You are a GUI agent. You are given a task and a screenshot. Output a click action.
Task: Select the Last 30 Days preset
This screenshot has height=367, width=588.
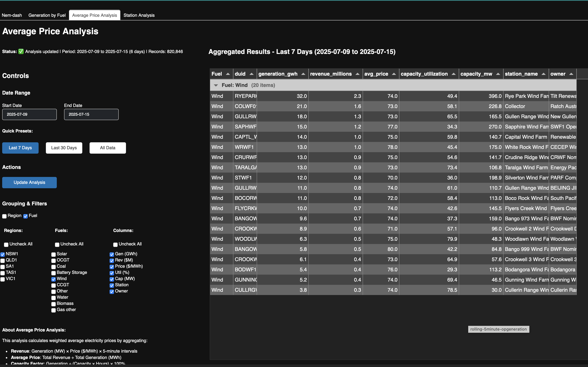(64, 148)
